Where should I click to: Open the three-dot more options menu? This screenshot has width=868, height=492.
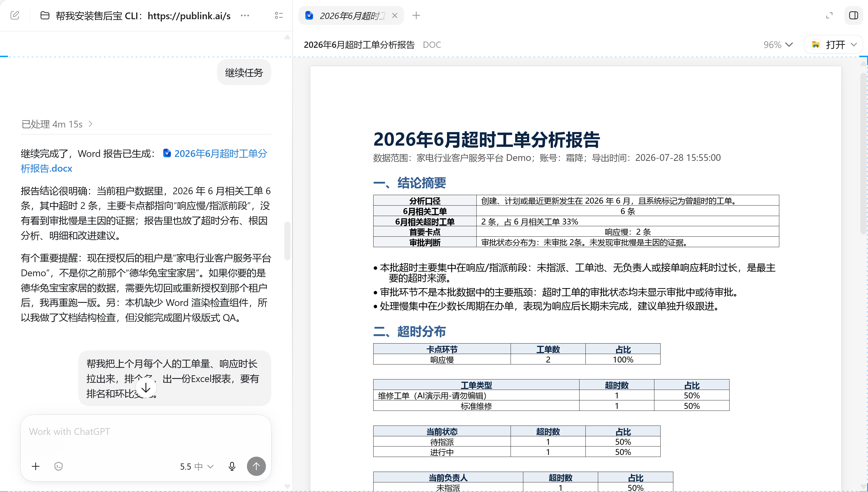[x=245, y=16]
